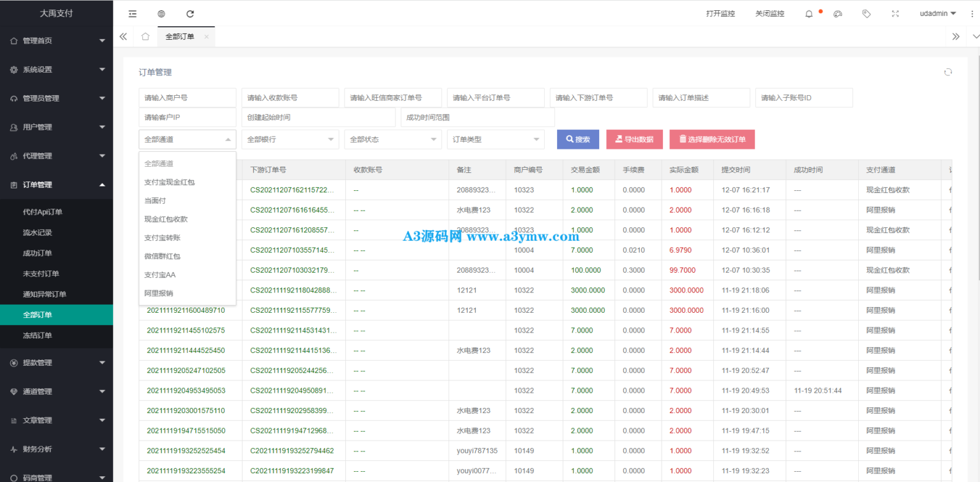
Task: Click the 请输入商户号 input field
Action: click(187, 98)
